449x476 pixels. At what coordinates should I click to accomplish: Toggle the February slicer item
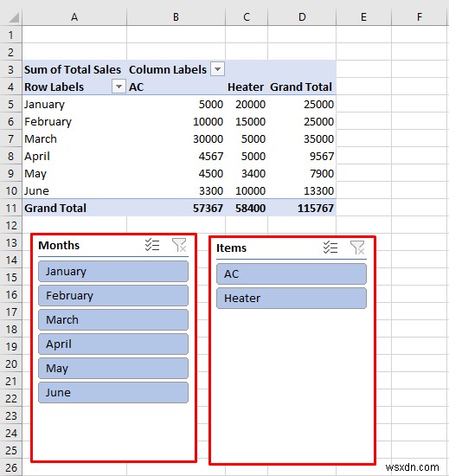click(x=113, y=296)
